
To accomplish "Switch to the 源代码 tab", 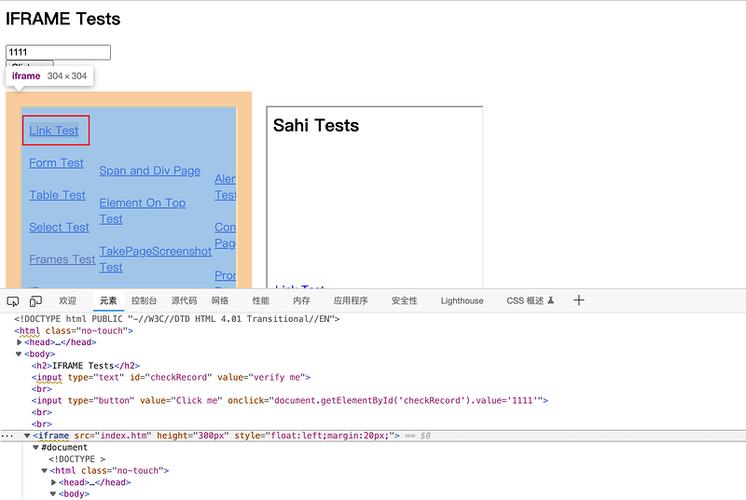I will 184,301.
